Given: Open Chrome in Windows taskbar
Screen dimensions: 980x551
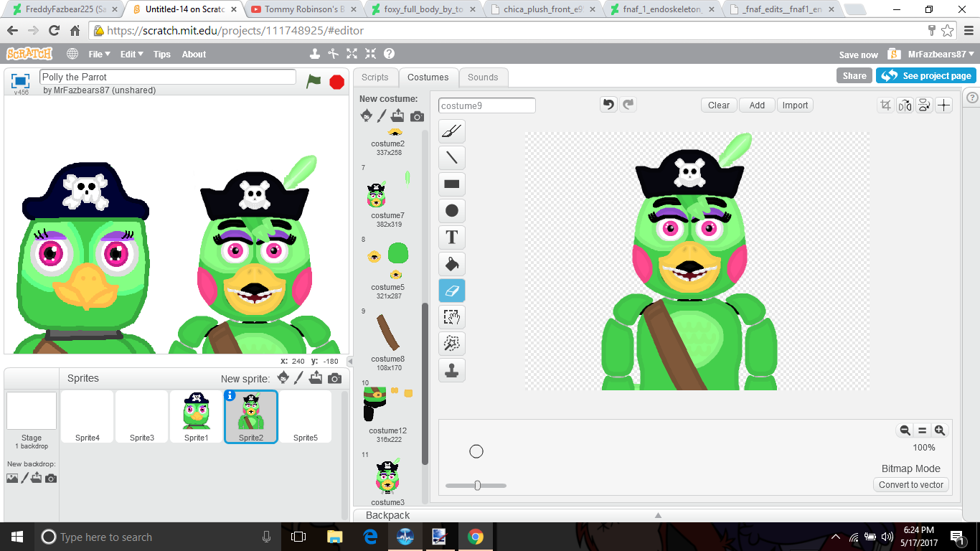Looking at the screenshot, I should (475, 537).
